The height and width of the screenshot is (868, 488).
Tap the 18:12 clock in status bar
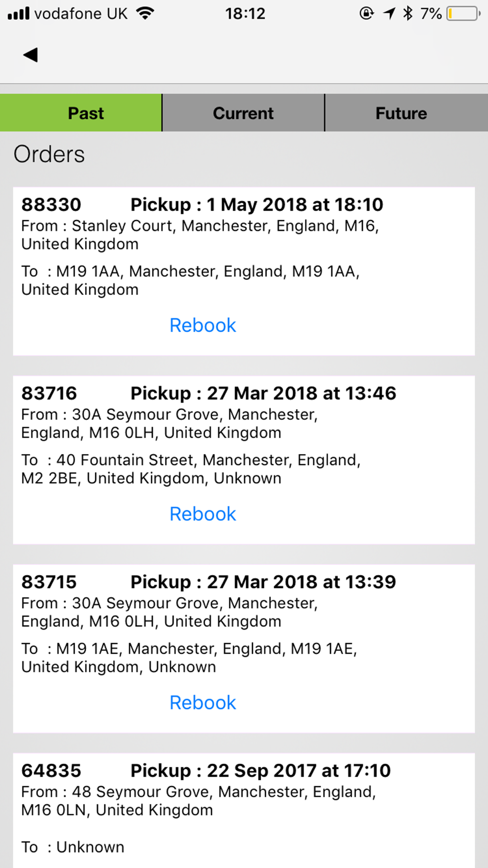245,13
